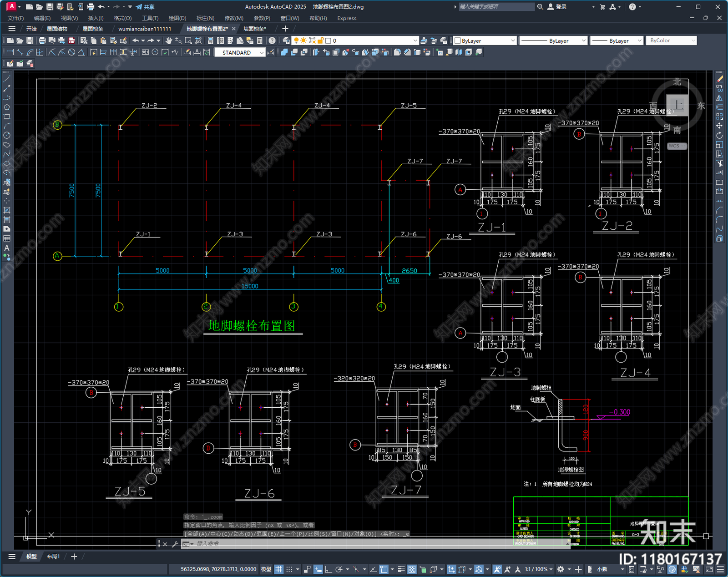Select the Move tool in right toolbar
The image size is (728, 577).
[x=719, y=126]
